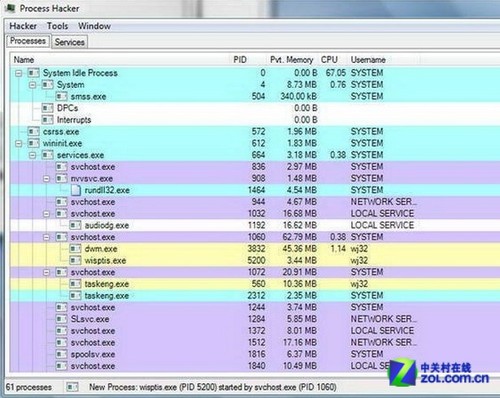
Task: Click the status bar process icon
Action: 72,387
